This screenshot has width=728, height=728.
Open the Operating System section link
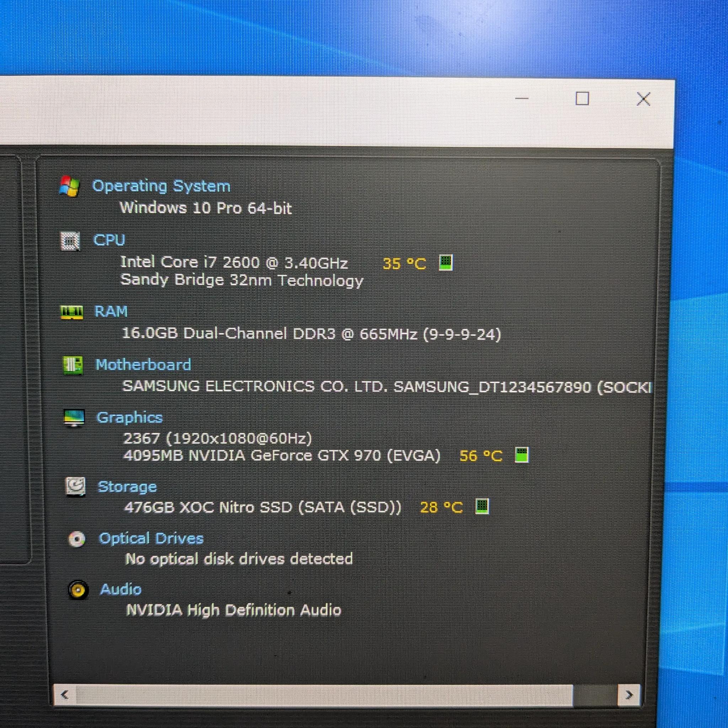[161, 186]
